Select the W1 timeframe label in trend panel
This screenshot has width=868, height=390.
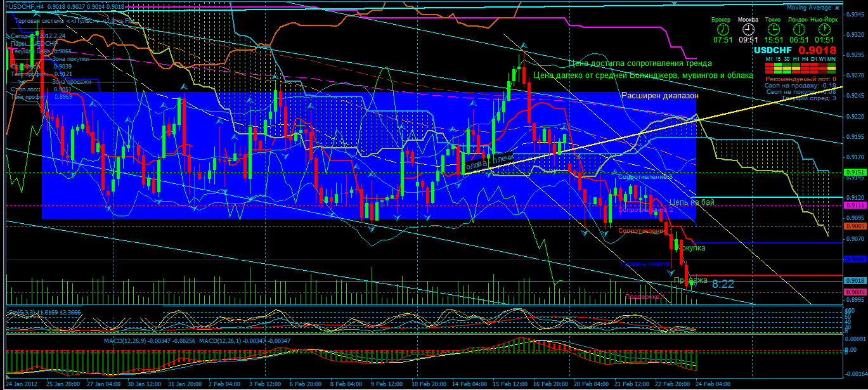(822, 59)
